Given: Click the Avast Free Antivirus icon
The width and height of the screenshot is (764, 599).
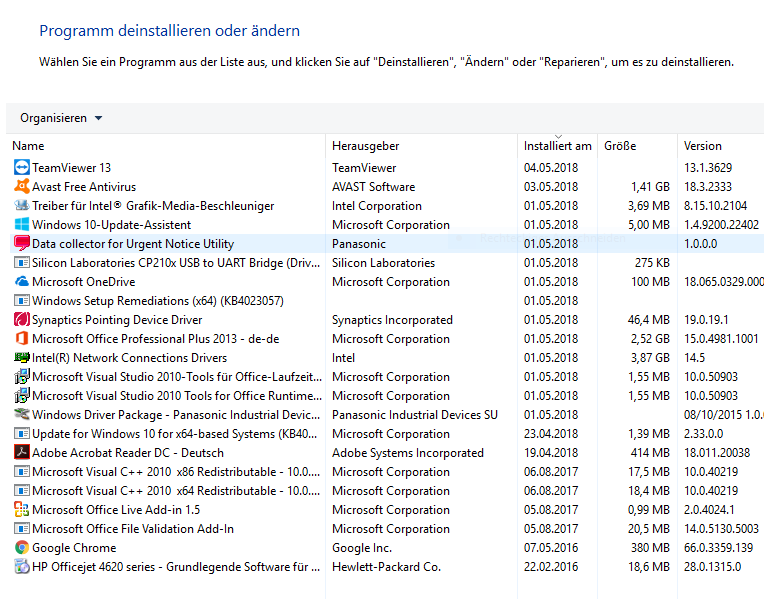Looking at the screenshot, I should pos(21,187).
